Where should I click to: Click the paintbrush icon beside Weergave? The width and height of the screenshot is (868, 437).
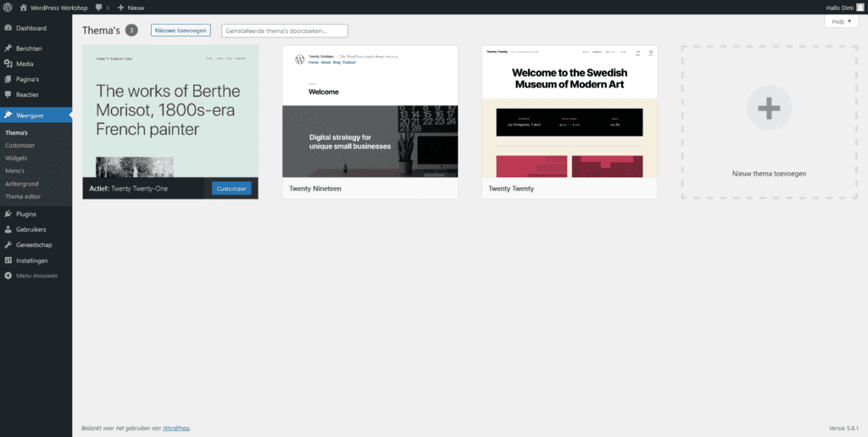coord(8,115)
